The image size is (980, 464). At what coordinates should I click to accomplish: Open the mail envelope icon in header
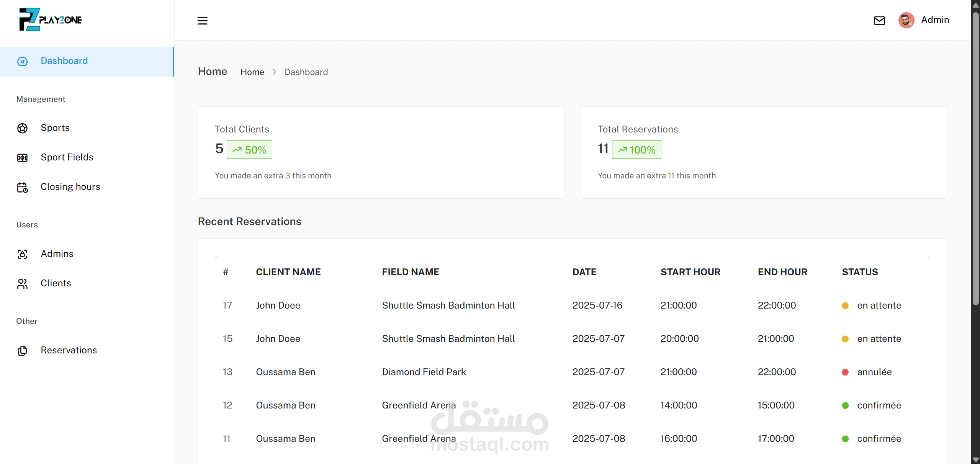click(879, 21)
